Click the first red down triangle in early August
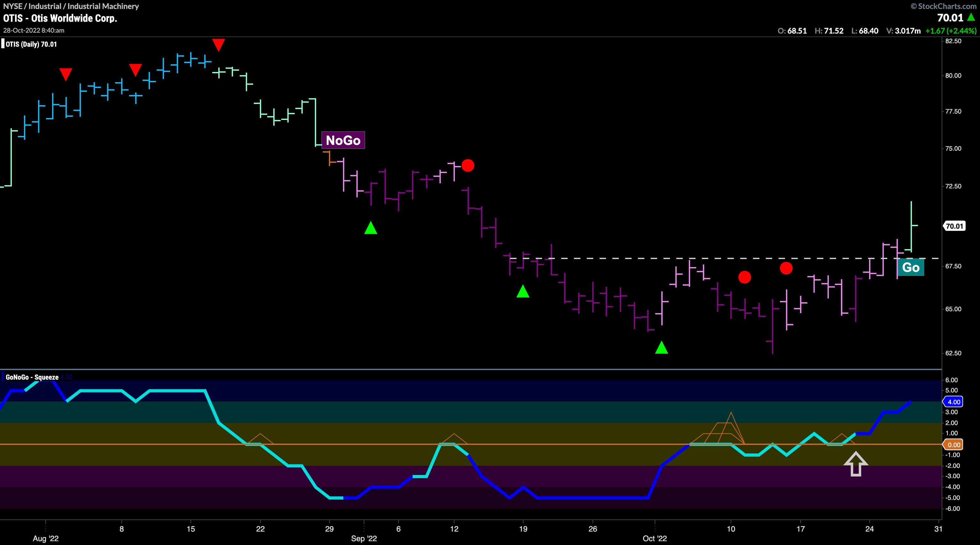Image resolution: width=980 pixels, height=545 pixels. pyautogui.click(x=66, y=75)
